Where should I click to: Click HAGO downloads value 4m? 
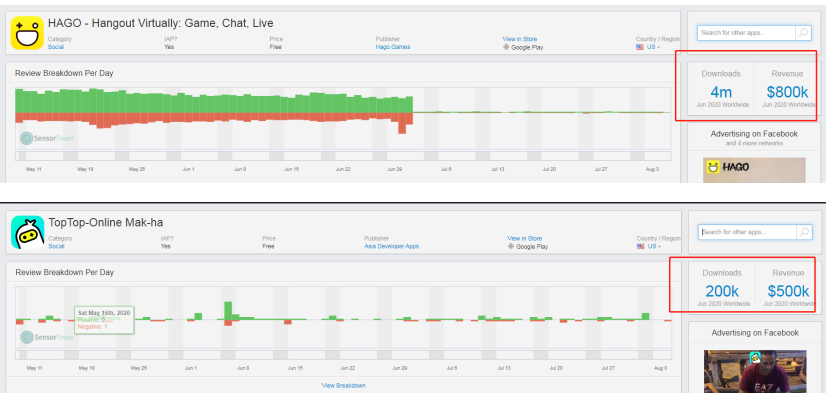pos(721,92)
